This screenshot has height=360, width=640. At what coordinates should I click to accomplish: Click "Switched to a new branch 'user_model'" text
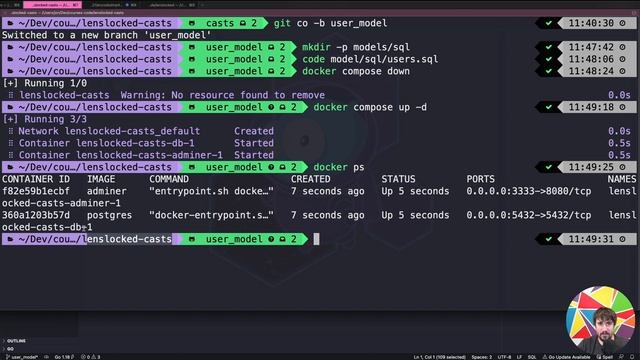point(107,35)
